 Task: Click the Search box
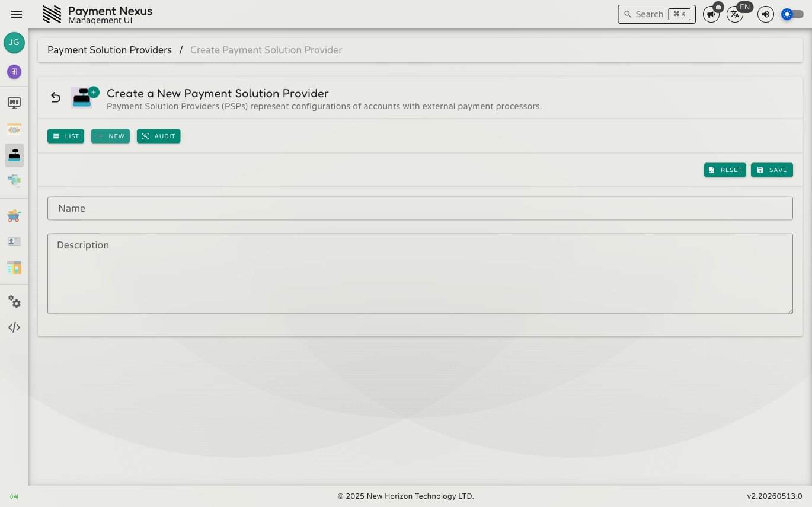pos(657,14)
